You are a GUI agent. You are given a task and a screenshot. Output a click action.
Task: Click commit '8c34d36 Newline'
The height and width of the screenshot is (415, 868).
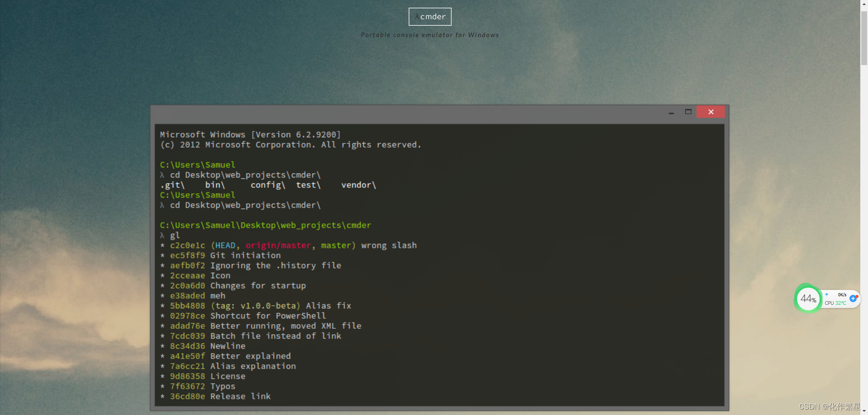(208, 346)
